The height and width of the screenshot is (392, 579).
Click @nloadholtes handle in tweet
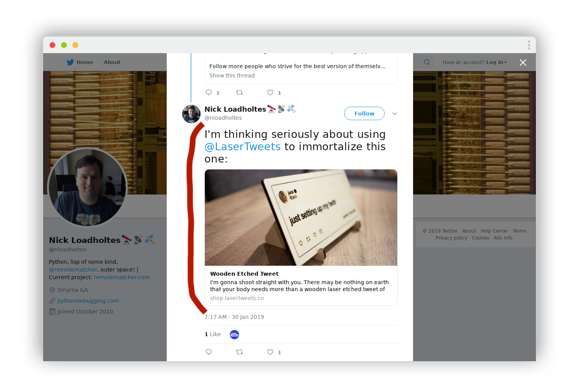tap(223, 118)
